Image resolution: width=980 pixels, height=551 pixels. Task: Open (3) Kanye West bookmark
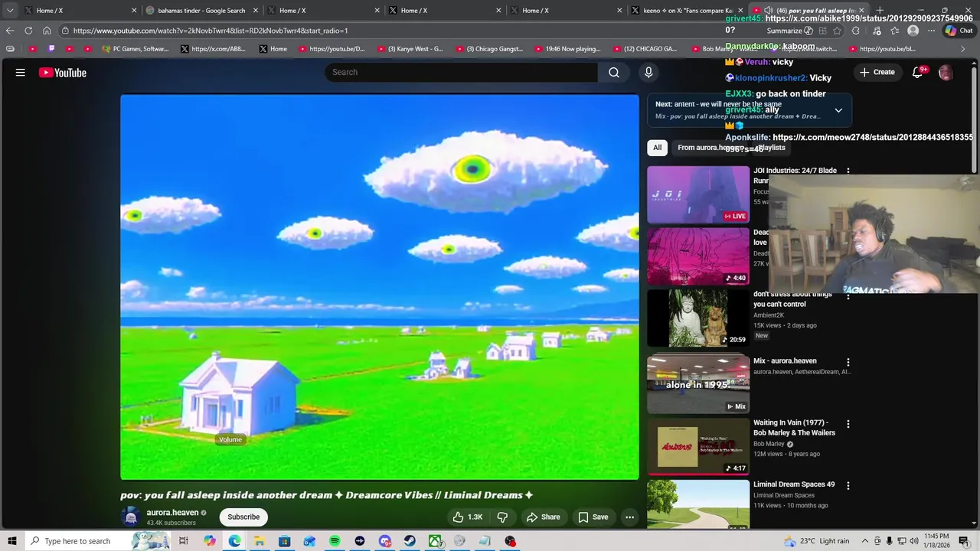coord(409,49)
